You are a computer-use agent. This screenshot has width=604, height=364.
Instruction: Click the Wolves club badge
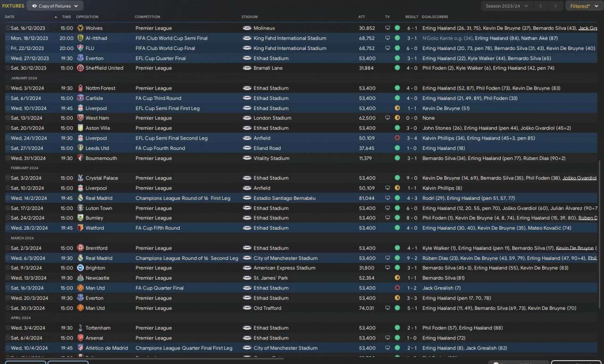pos(80,28)
